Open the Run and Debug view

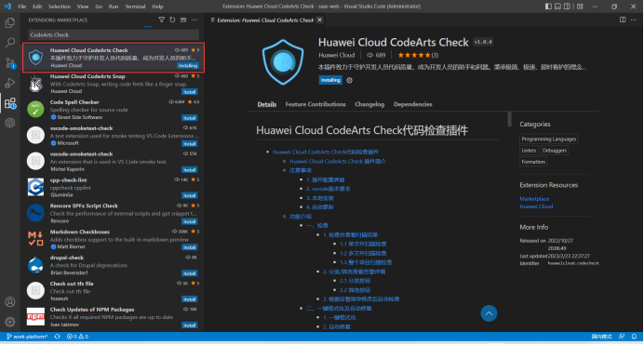pyautogui.click(x=10, y=83)
